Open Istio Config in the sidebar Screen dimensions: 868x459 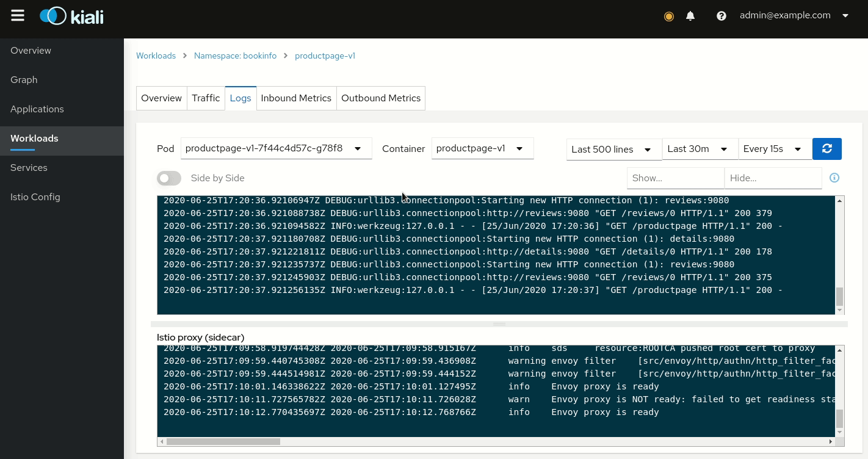(62, 197)
